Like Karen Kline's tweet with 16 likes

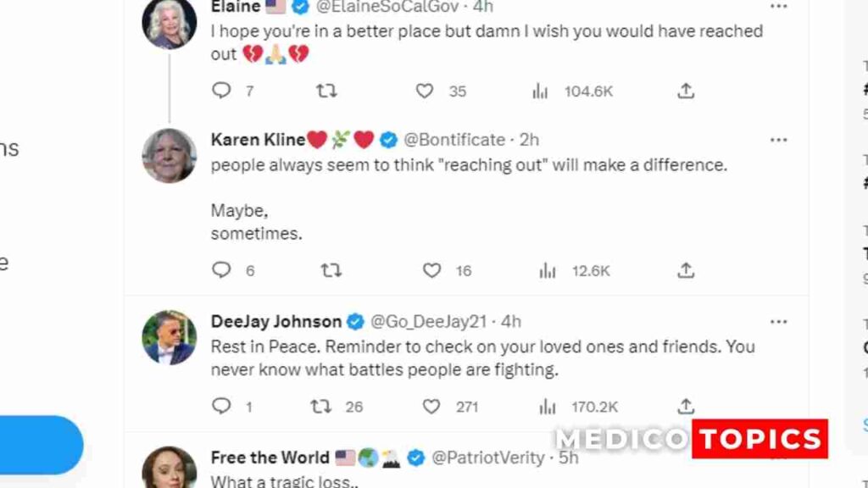coord(431,270)
